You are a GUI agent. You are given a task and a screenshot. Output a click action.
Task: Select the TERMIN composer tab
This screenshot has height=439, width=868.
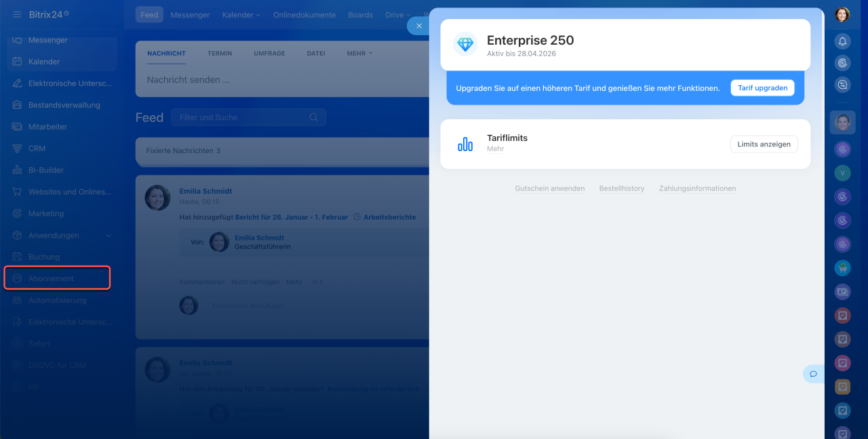click(220, 54)
